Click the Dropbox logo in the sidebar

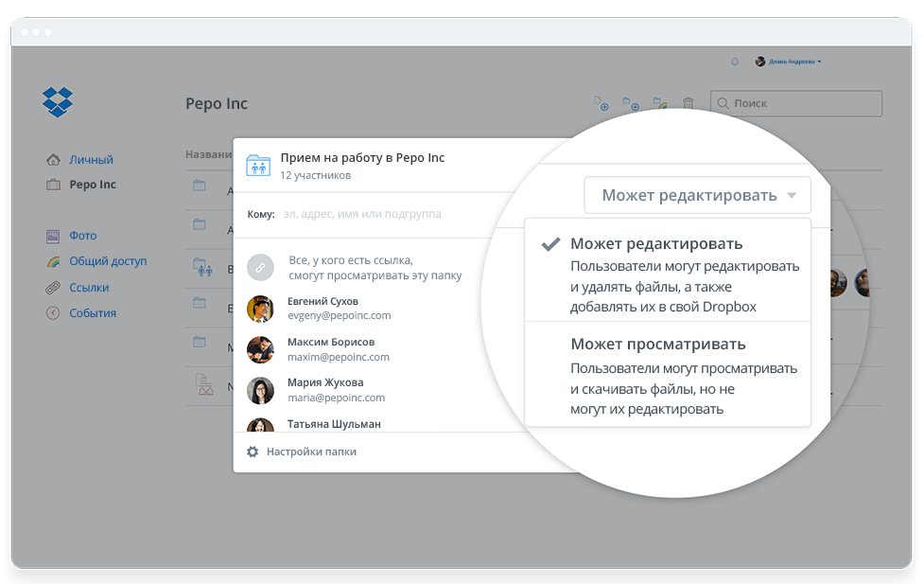click(x=57, y=101)
